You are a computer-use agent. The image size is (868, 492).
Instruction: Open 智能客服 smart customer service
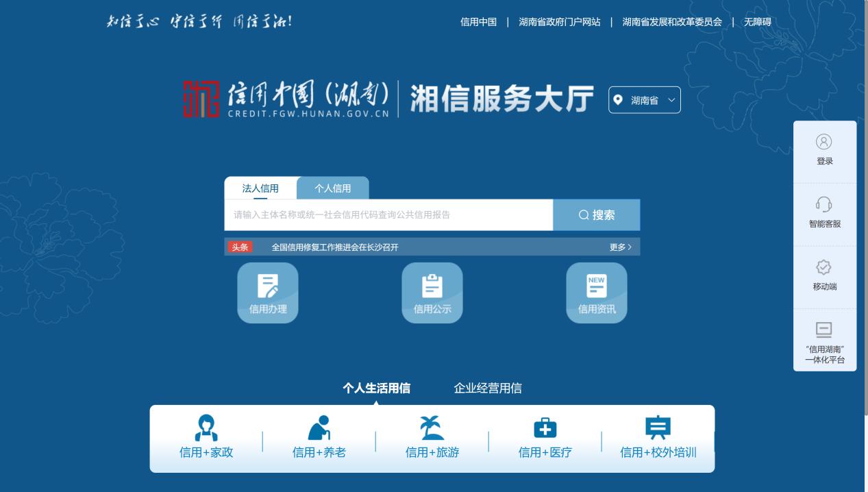pyautogui.click(x=824, y=213)
